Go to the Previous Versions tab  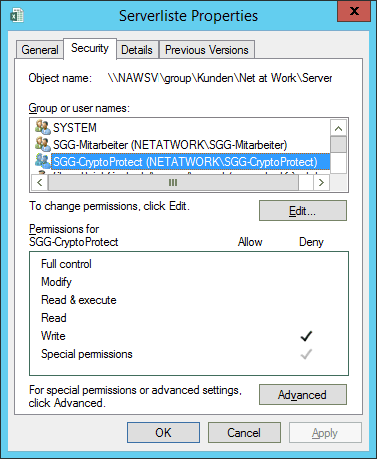pyautogui.click(x=207, y=50)
